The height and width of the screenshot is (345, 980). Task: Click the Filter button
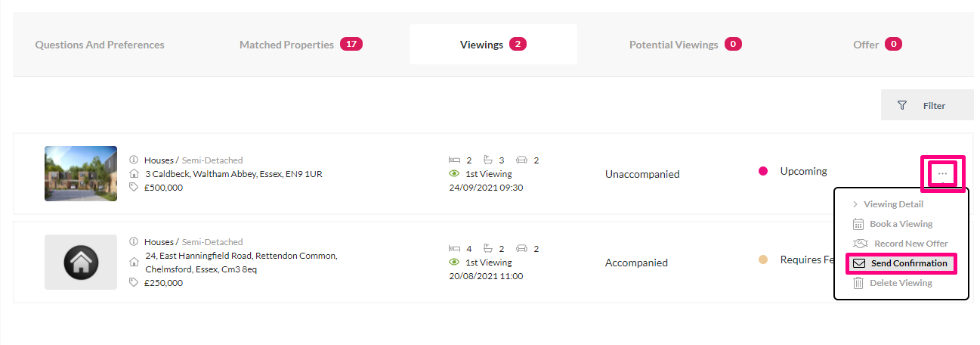(927, 105)
